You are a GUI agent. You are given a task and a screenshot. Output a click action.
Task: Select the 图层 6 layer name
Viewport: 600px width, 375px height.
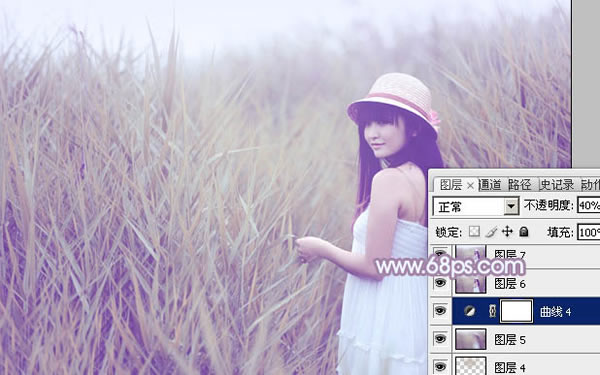pyautogui.click(x=510, y=284)
